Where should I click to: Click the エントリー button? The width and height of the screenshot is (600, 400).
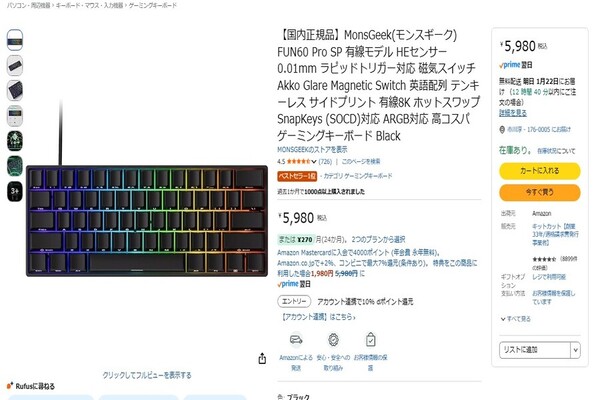coord(294,302)
